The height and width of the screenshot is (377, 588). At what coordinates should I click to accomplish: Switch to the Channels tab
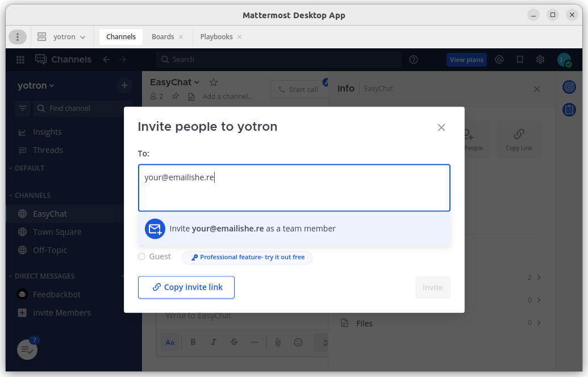click(121, 37)
